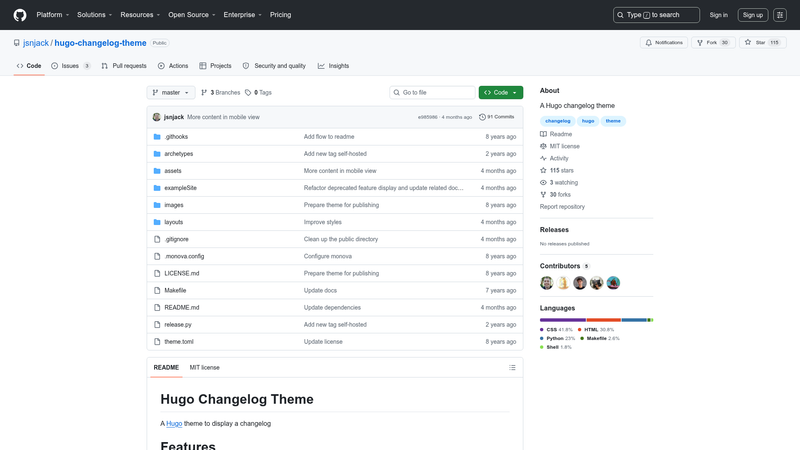Click the star icon next to 115 stars
Screen dimensions: 800x450
coord(543,170)
